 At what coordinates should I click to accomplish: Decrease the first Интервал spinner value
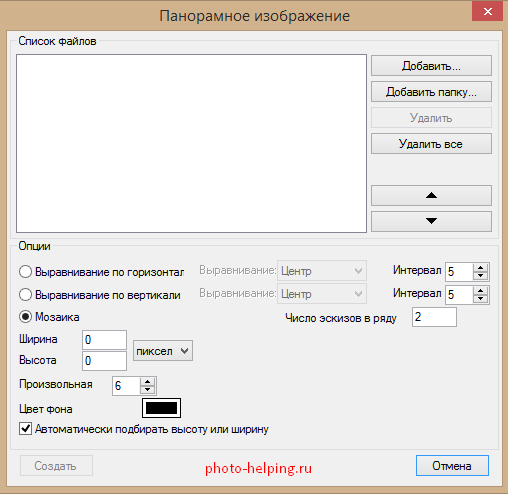tap(480, 276)
